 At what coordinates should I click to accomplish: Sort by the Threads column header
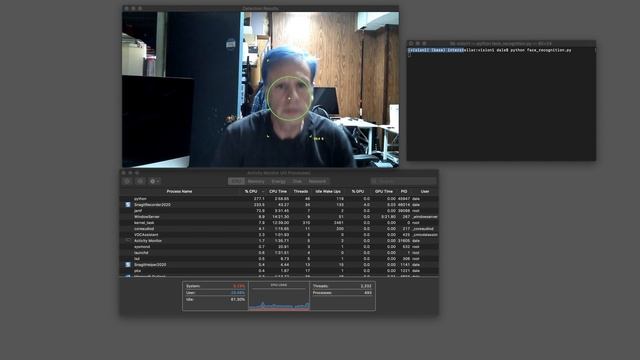coord(301,191)
